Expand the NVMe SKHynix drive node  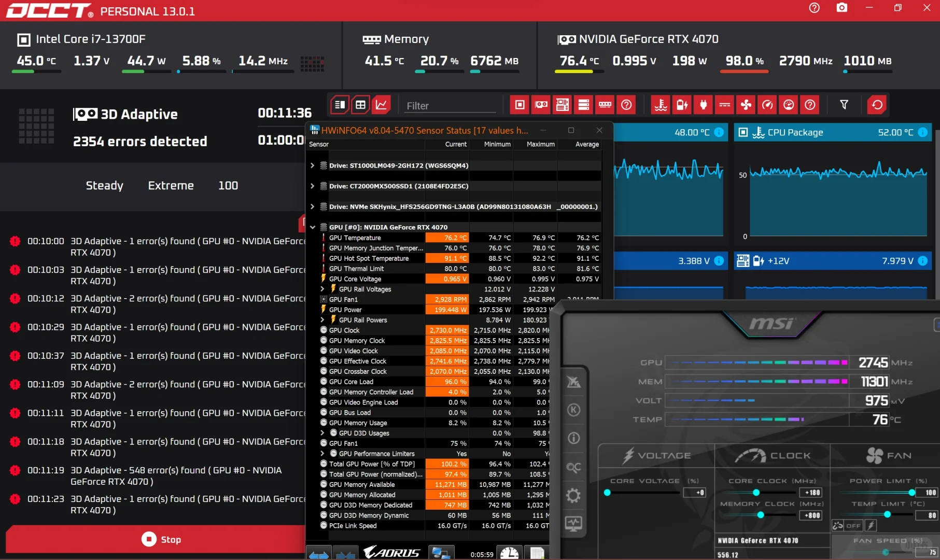pos(312,206)
